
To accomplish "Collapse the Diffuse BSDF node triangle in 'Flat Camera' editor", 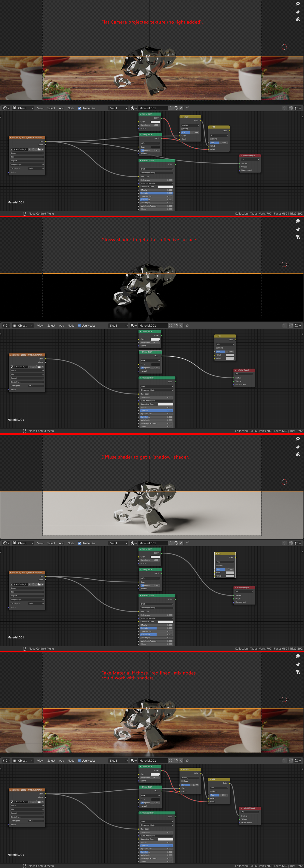I will pyautogui.click(x=141, y=114).
